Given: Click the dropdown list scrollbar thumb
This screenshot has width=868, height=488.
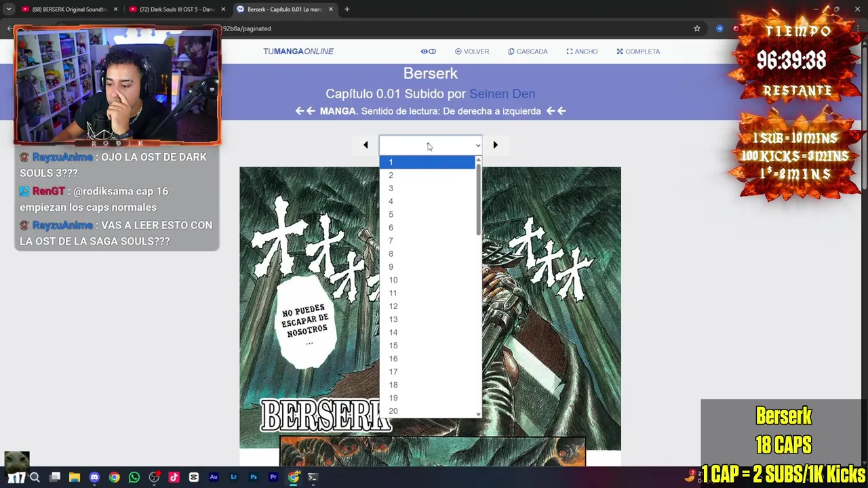Looking at the screenshot, I should [x=478, y=199].
